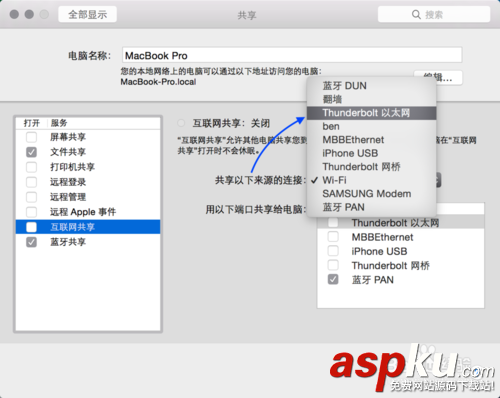Choose Thunderbolt 网桥 in the popup menu
Screen dimensions: 500x398
pyautogui.click(x=371, y=167)
